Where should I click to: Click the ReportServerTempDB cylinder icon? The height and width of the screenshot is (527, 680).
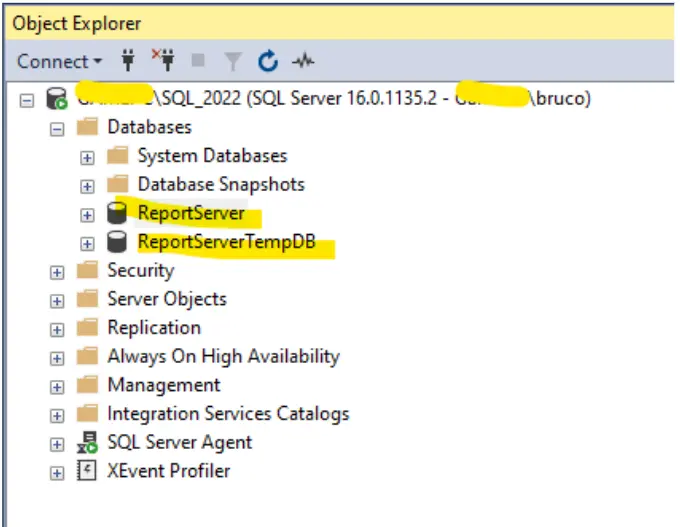click(117, 242)
